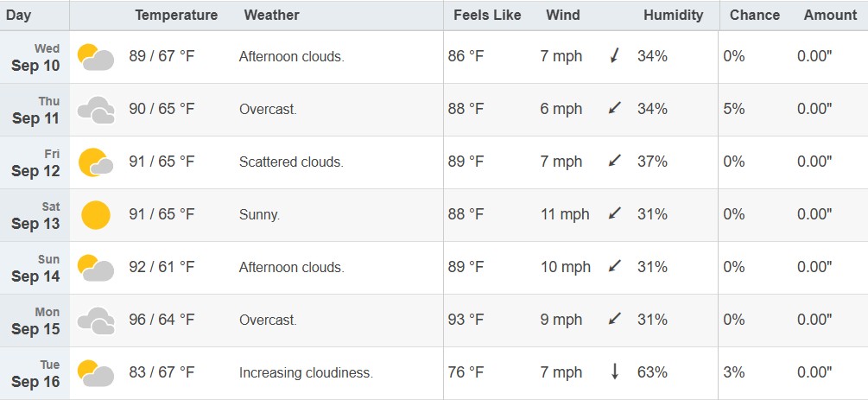
Task: Click the 96 / 64 °F temperature value
Action: (162, 320)
